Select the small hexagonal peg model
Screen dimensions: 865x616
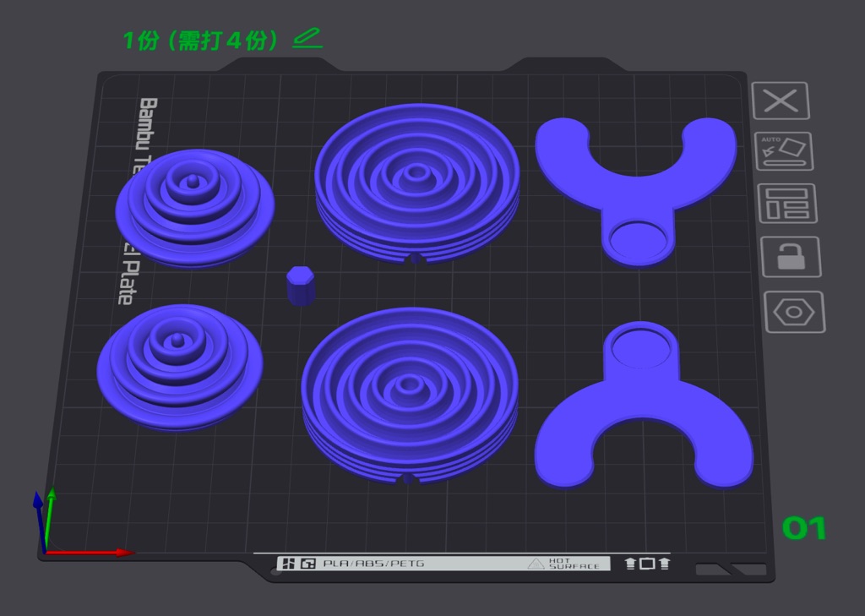301,286
